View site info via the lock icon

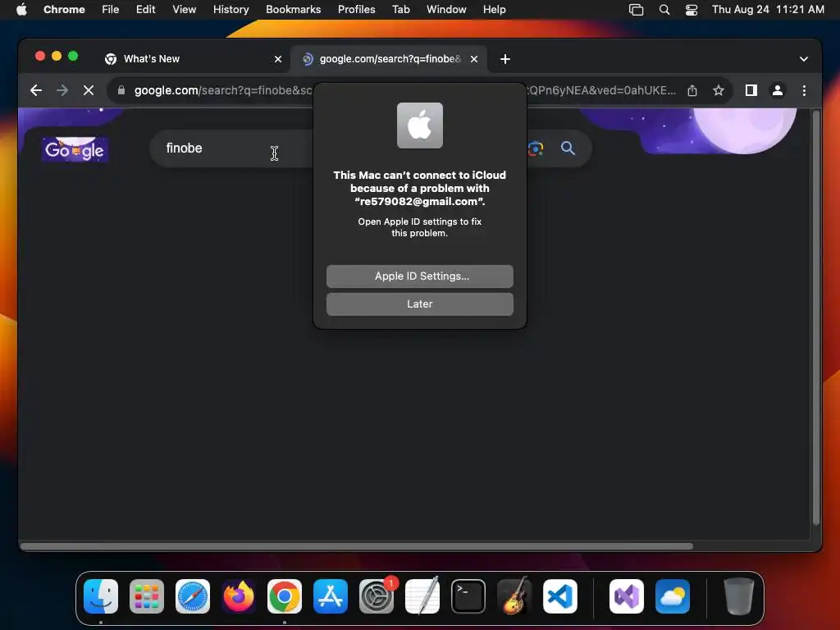pos(121,90)
